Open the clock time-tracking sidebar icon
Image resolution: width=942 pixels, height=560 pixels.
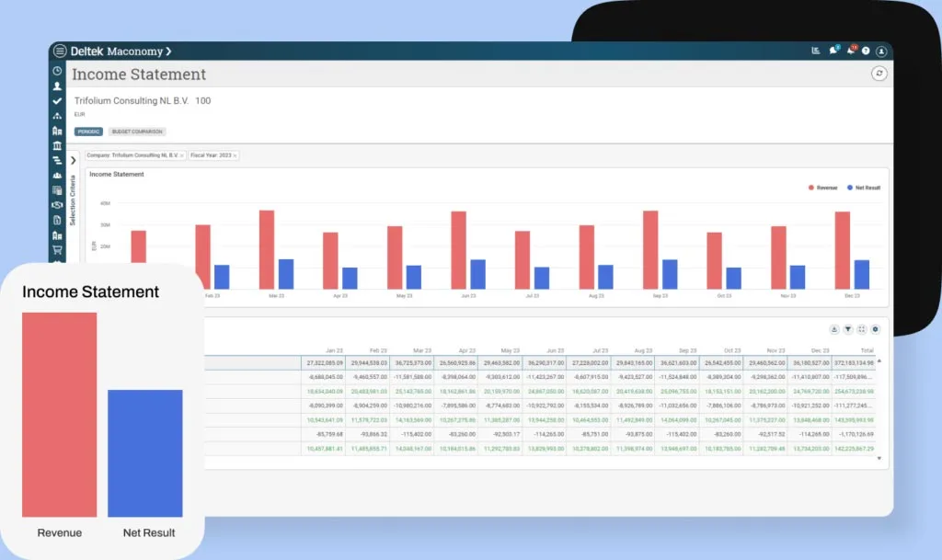pos(57,71)
